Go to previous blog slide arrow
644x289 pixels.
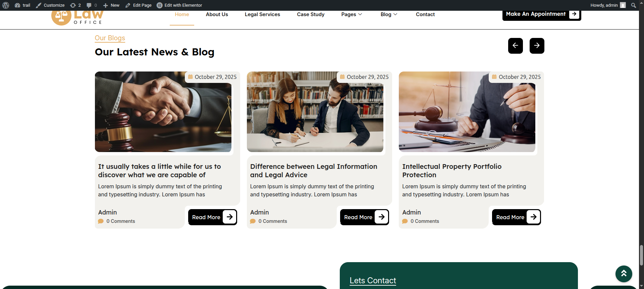tap(515, 46)
